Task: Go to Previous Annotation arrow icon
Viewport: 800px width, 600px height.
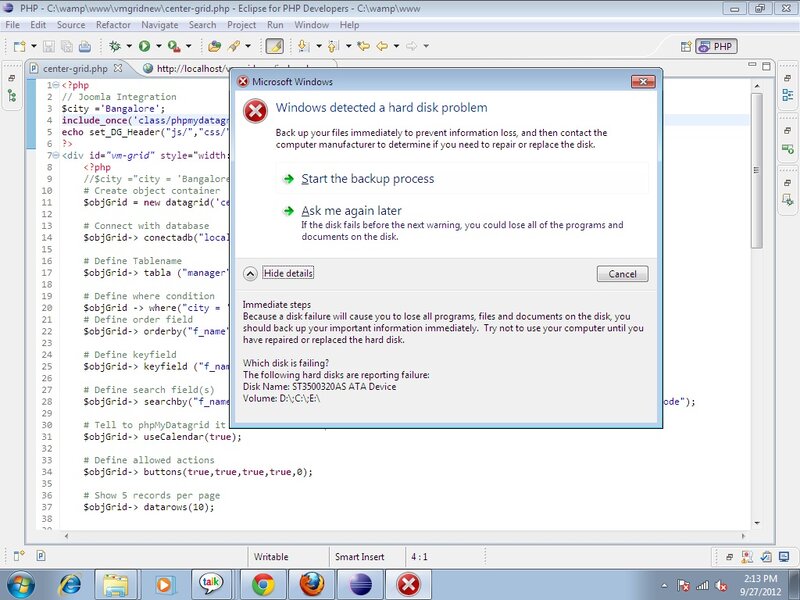Action: tap(333, 46)
